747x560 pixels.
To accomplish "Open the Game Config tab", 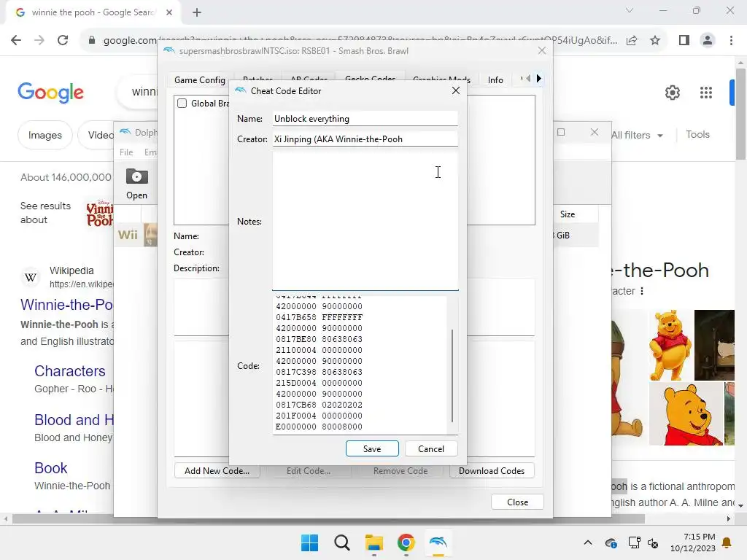I will tap(200, 80).
